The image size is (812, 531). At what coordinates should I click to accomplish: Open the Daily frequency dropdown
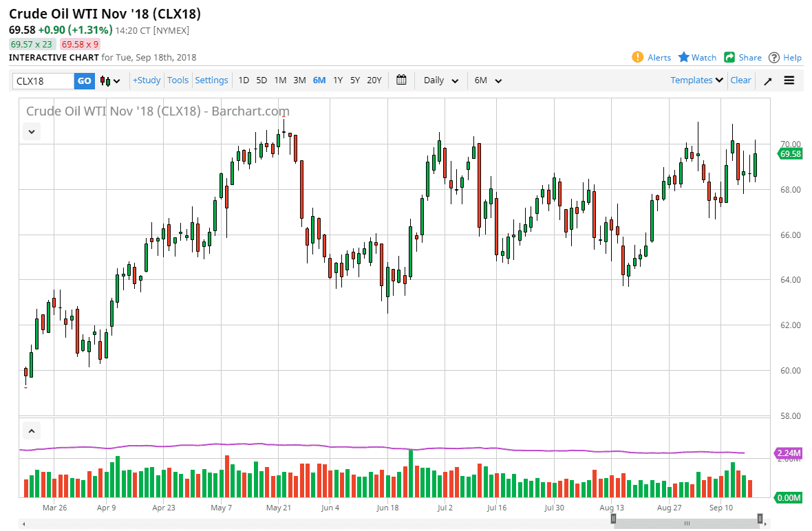pyautogui.click(x=440, y=80)
